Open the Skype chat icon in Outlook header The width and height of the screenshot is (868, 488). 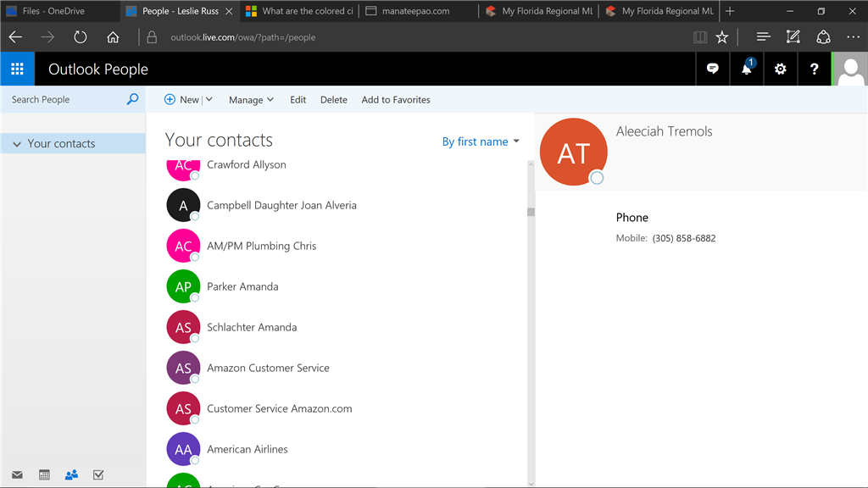[x=713, y=69]
